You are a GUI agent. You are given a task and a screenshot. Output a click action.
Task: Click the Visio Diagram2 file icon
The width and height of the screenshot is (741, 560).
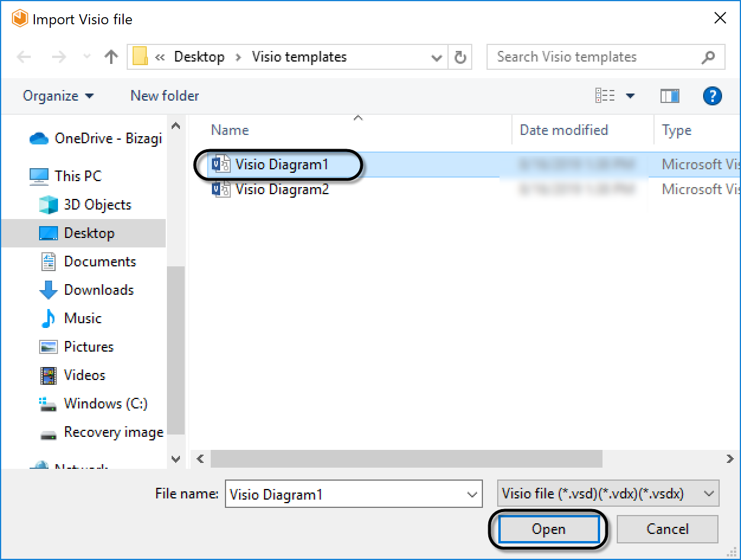point(221,189)
